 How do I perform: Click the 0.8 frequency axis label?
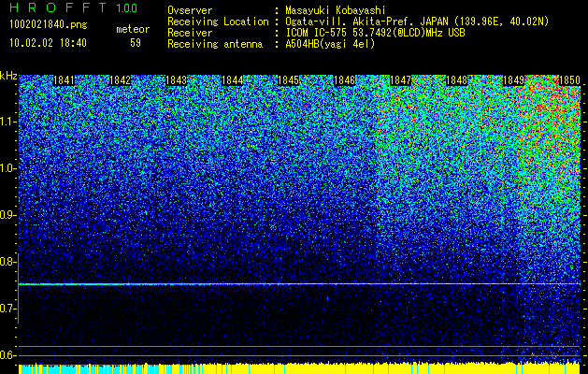click(x=7, y=262)
